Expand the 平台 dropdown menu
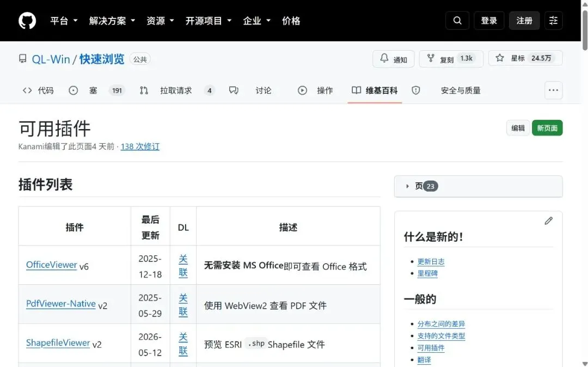Screen dimensions: 588x367 64,21
